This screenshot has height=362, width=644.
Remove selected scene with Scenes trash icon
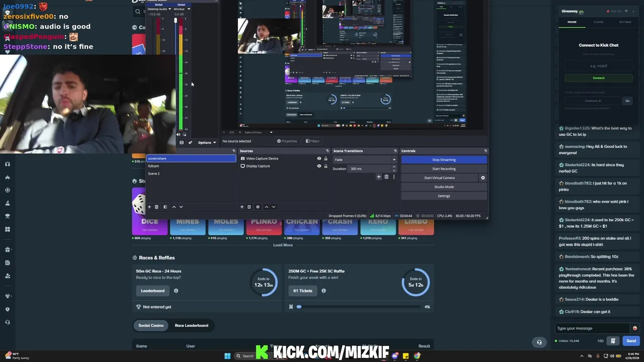point(156,207)
